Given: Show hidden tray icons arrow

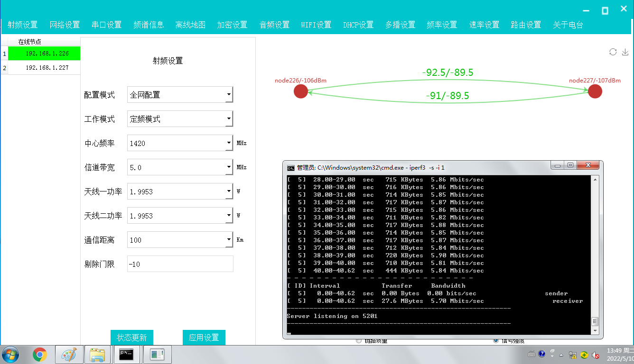Looking at the screenshot, I should click(x=561, y=355).
